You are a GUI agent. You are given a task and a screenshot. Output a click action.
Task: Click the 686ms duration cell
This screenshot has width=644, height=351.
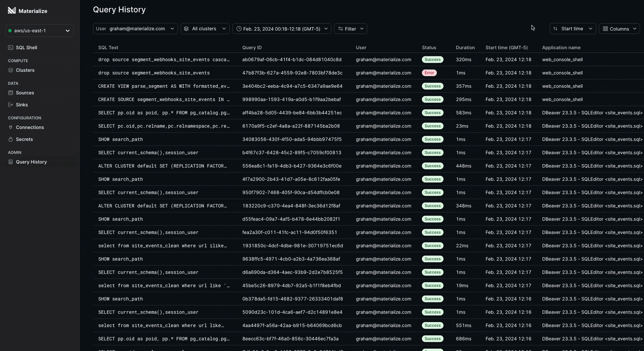(464, 339)
